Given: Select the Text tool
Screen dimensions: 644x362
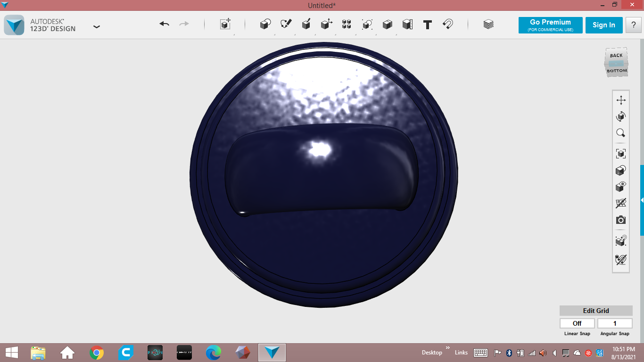Looking at the screenshot, I should tap(428, 25).
